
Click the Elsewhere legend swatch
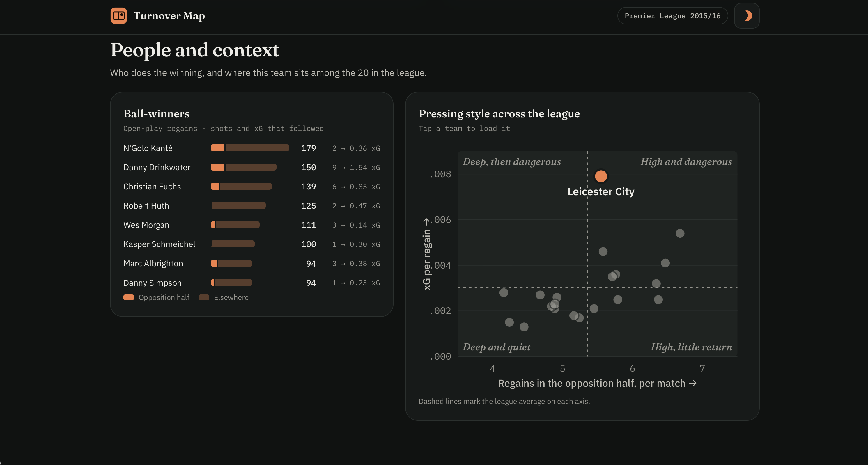[204, 297]
